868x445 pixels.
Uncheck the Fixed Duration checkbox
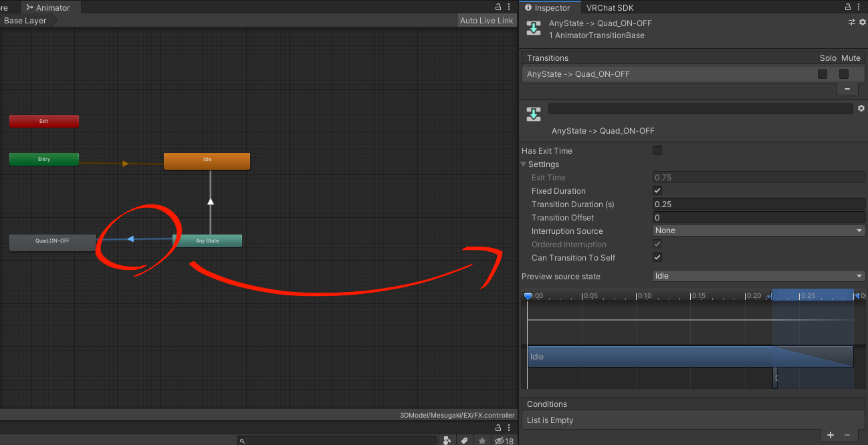click(x=657, y=190)
